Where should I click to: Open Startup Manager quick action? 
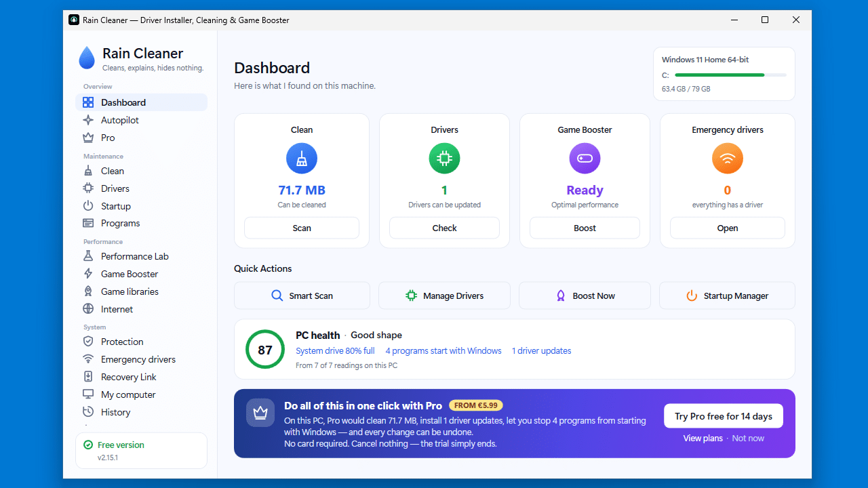coord(727,296)
